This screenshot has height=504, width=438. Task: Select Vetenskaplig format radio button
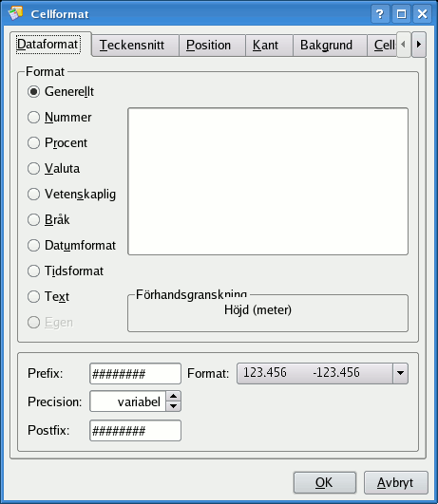coord(33,195)
